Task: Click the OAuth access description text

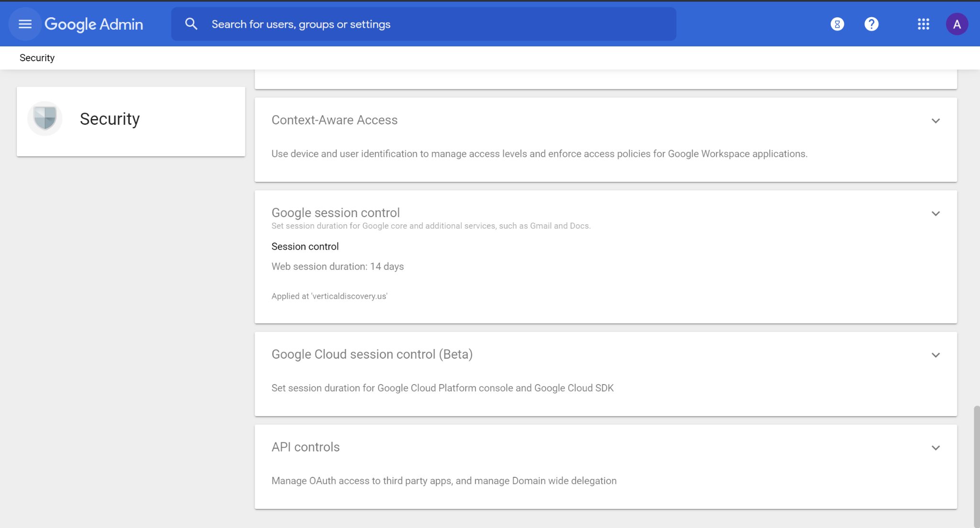Action: click(x=444, y=481)
